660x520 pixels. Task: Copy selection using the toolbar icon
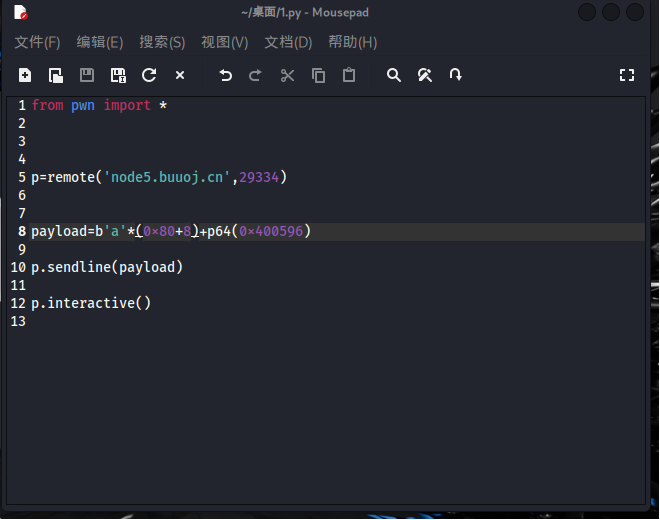pos(318,75)
